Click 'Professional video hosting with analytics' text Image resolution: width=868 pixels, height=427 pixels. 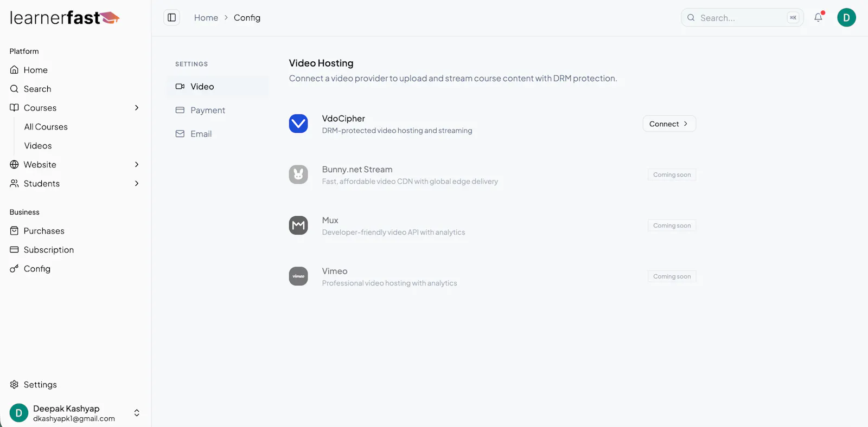[x=390, y=283]
